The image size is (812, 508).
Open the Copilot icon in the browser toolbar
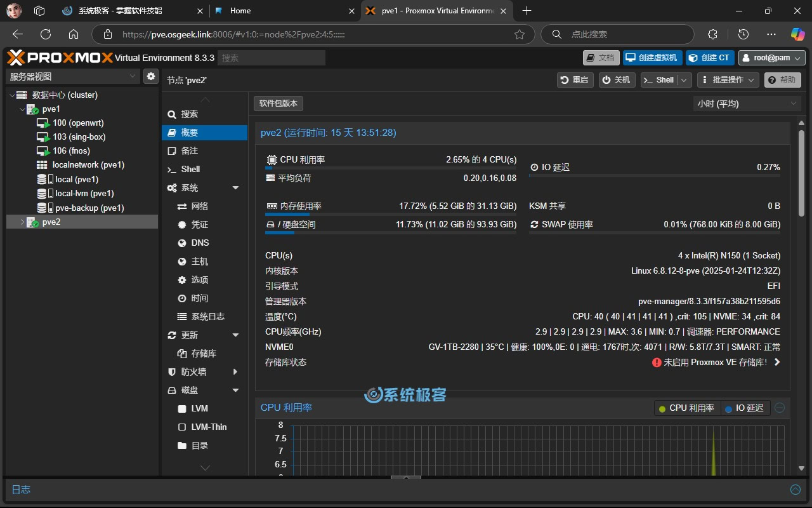pyautogui.click(x=797, y=34)
